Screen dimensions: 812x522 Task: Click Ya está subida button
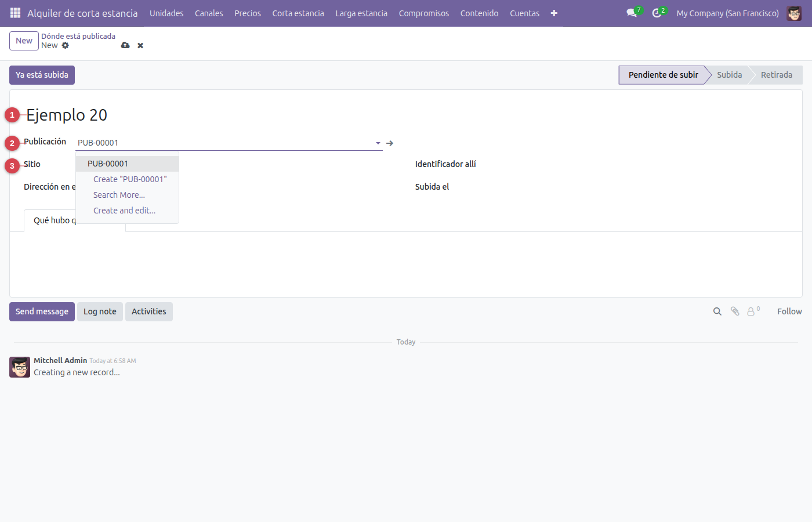pos(42,75)
